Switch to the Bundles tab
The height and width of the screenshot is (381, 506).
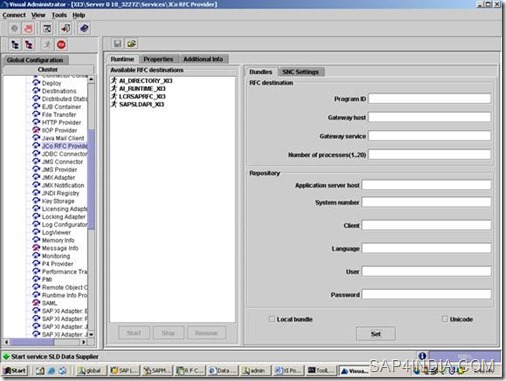[261, 72]
